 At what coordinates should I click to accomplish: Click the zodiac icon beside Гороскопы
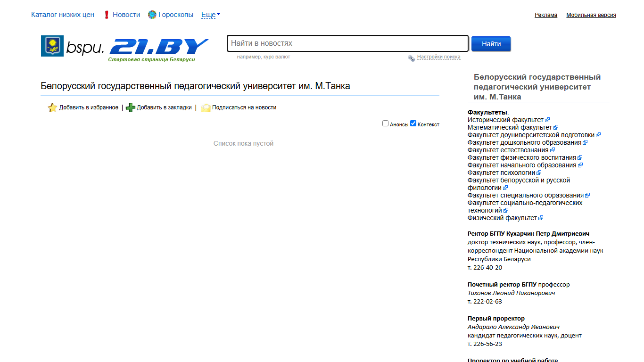pyautogui.click(x=152, y=15)
